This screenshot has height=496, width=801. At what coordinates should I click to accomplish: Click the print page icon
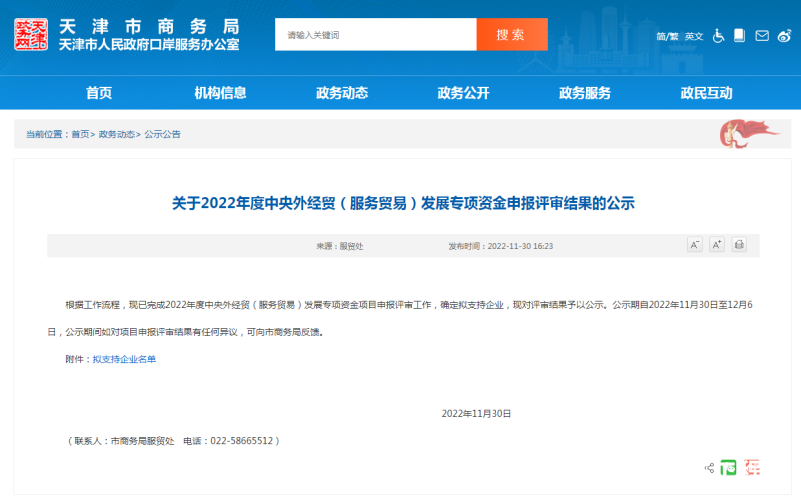click(x=739, y=245)
